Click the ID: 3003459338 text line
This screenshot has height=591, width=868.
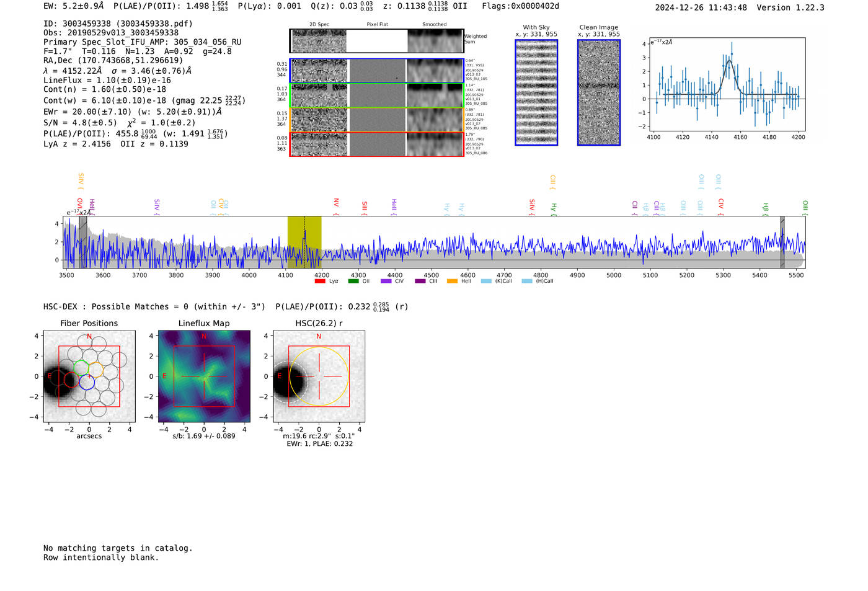point(118,24)
